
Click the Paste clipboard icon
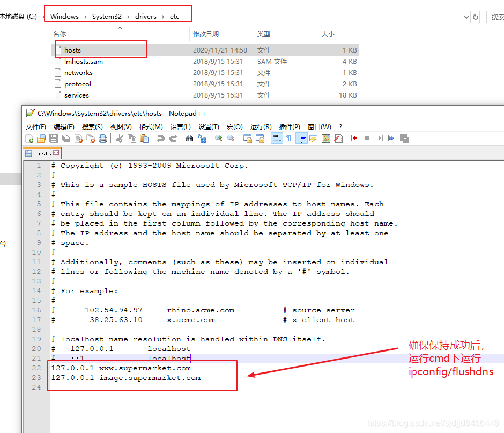coord(144,138)
